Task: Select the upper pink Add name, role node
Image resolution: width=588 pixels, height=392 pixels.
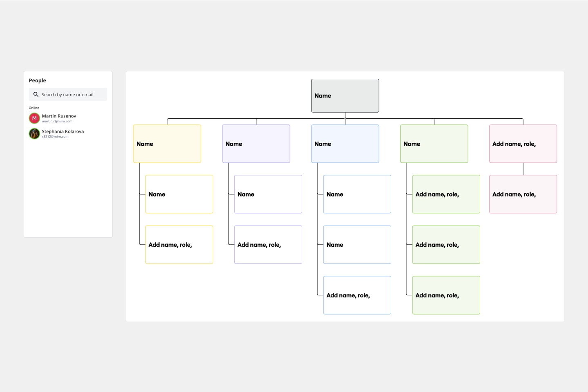Action: [523, 144]
